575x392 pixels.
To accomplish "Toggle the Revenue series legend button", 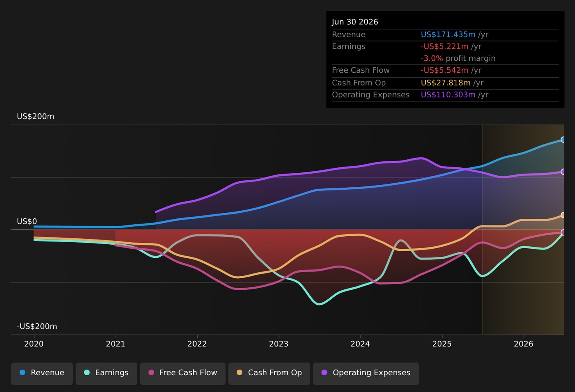I will [42, 373].
